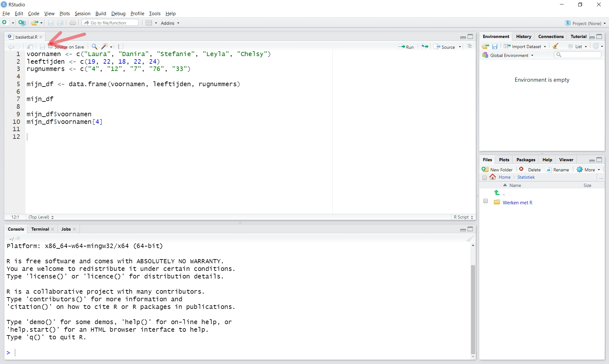Screen dimensions: 609x364
Task: Open the Werken met R folder
Action: point(517,202)
